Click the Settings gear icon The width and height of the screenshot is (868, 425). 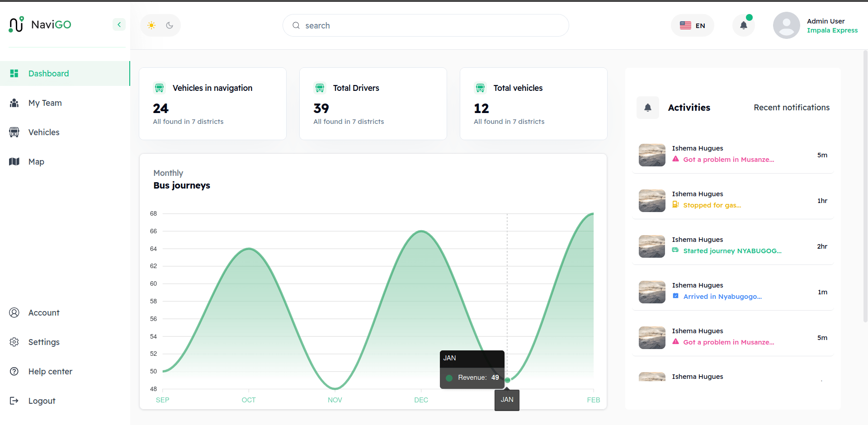click(x=14, y=342)
